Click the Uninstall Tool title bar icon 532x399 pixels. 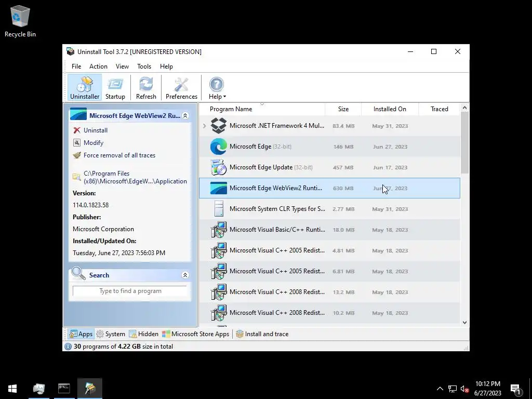[70, 51]
